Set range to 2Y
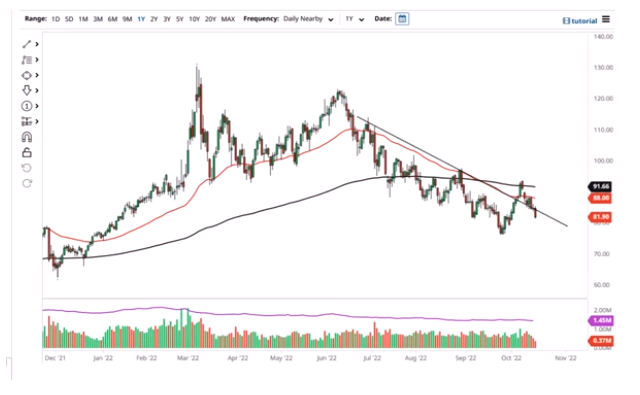Image resolution: width=640 pixels, height=395 pixels. click(154, 19)
